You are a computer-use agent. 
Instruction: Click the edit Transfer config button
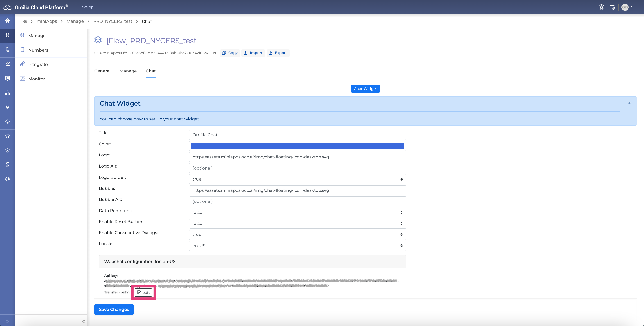[143, 292]
